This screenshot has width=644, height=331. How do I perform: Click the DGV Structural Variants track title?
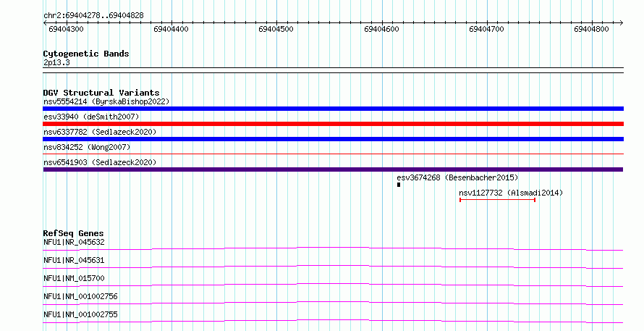pyautogui.click(x=101, y=93)
